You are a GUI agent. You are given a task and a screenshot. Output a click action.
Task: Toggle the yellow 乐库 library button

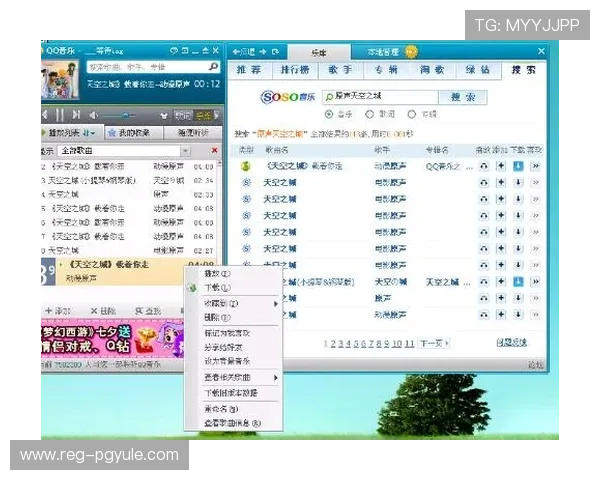(x=203, y=115)
